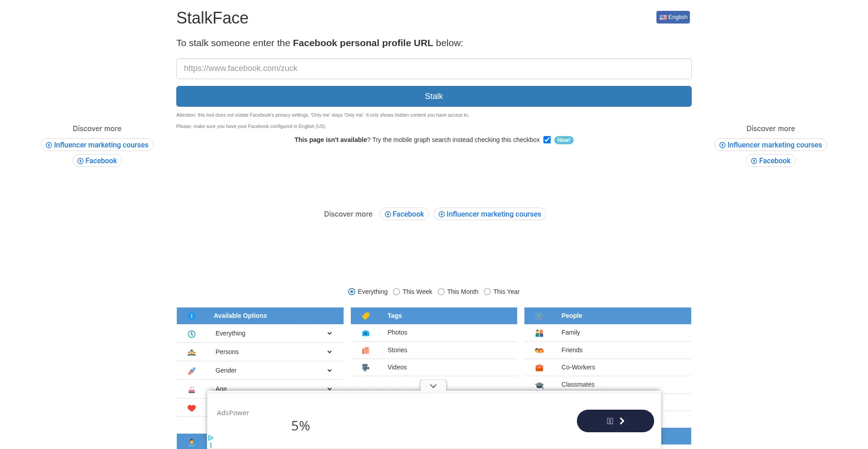Click the info icon on Available Options header
This screenshot has height=449, width=868.
coord(192,316)
